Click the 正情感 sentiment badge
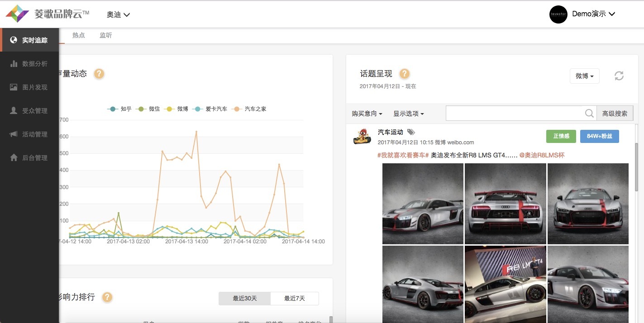Image resolution: width=644 pixels, height=323 pixels. [561, 136]
